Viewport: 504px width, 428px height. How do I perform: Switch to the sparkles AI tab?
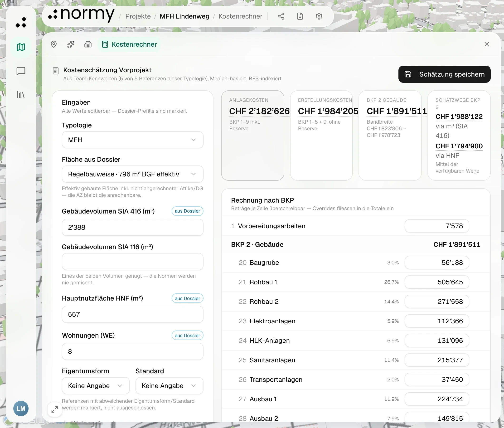[x=71, y=44]
